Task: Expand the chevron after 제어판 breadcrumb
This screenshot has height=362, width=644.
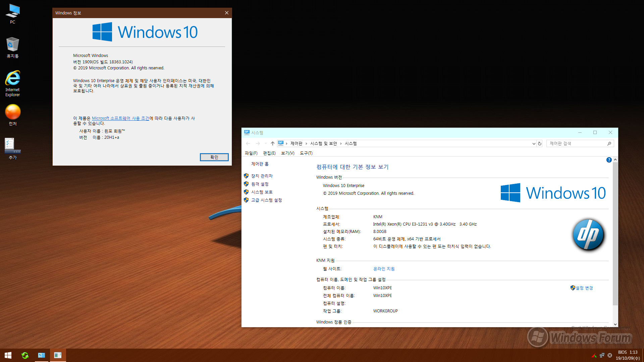Action: [x=306, y=143]
